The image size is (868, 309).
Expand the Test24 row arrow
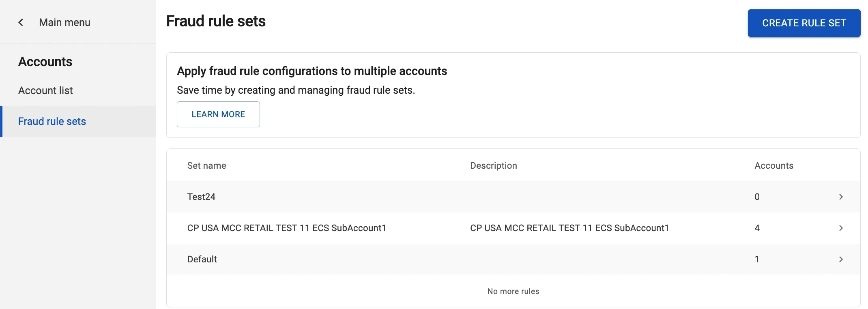coord(841,197)
